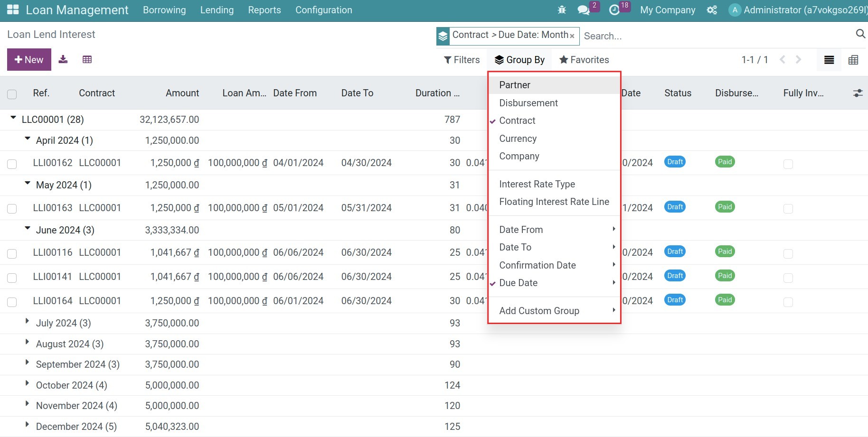The width and height of the screenshot is (868, 437).
Task: Open the Date To submenu
Action: [x=554, y=247]
